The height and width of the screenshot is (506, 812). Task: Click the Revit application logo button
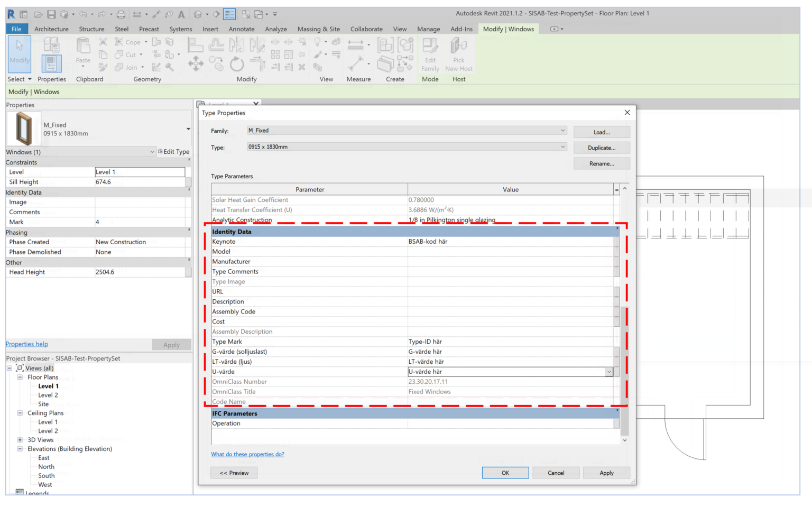click(11, 14)
